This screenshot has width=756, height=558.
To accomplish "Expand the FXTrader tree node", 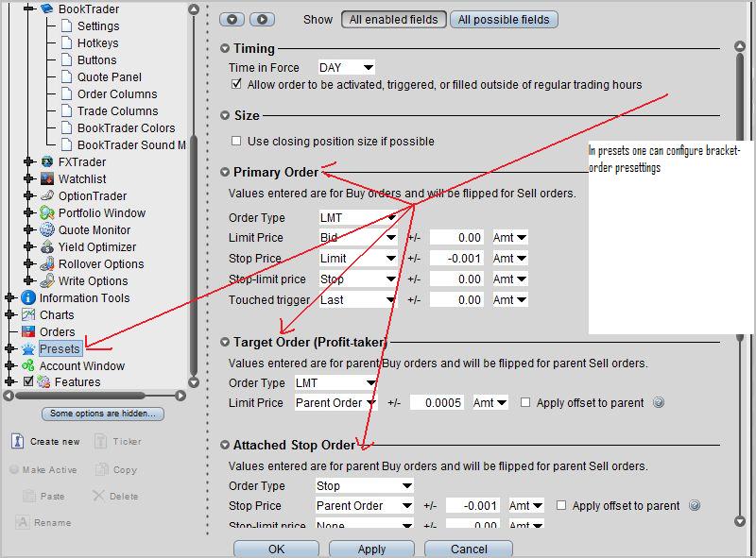I will tap(29, 161).
